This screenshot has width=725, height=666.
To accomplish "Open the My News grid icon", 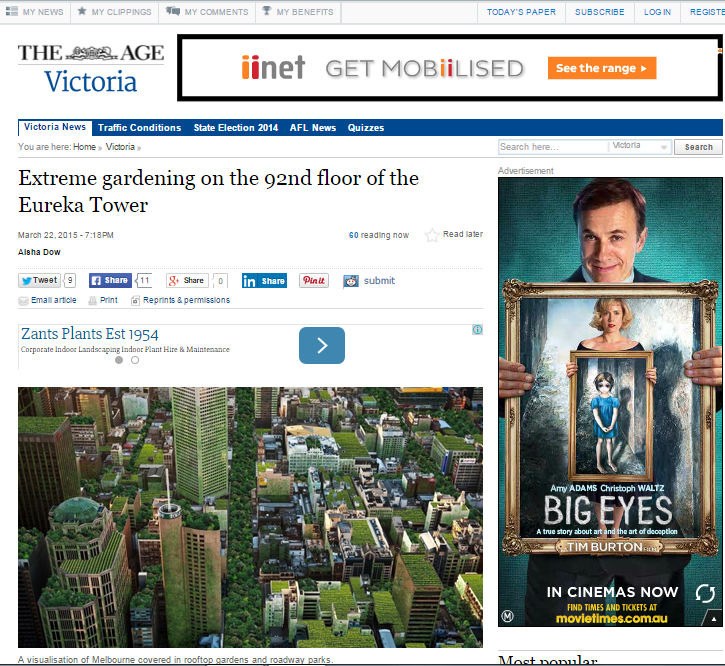I will [x=12, y=11].
